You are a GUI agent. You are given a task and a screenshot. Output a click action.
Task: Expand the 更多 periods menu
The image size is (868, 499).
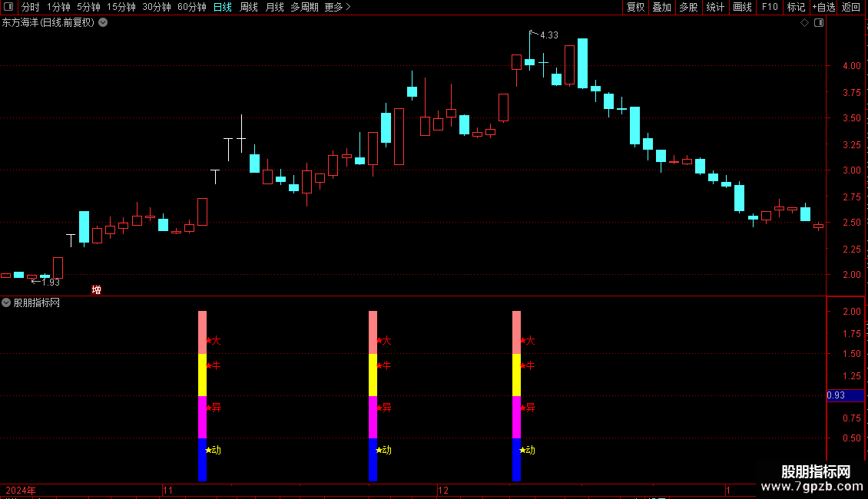click(337, 7)
